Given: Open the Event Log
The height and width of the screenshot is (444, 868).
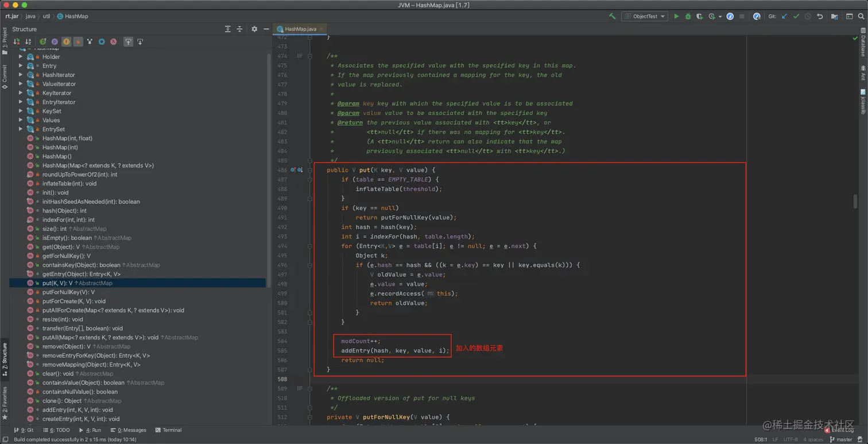Looking at the screenshot, I should (x=839, y=430).
